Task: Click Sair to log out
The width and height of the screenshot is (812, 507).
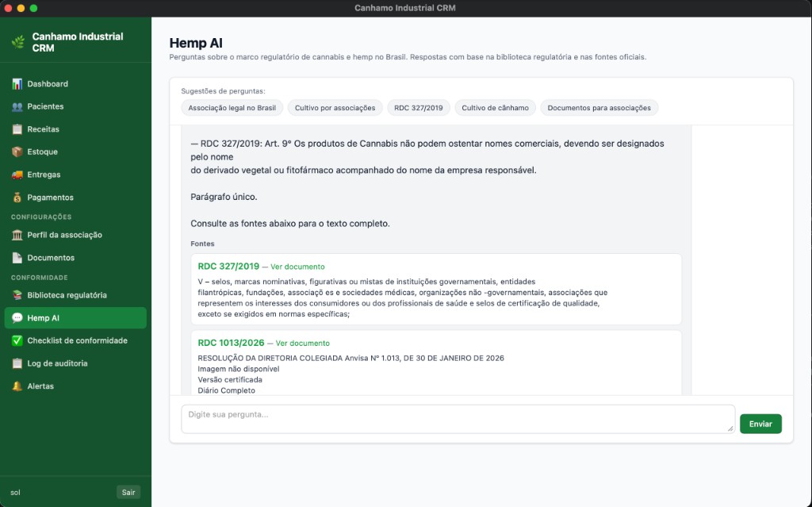Action: (128, 492)
